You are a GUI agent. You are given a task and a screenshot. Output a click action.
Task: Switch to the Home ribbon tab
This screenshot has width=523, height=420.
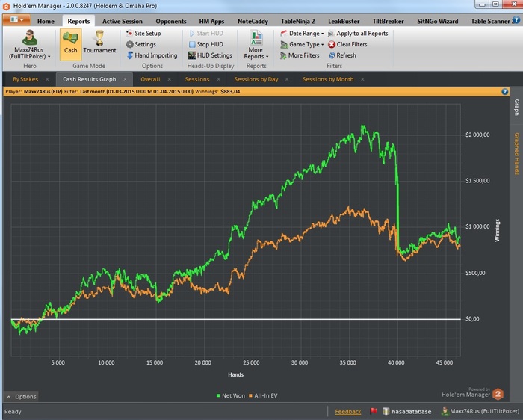coord(46,22)
